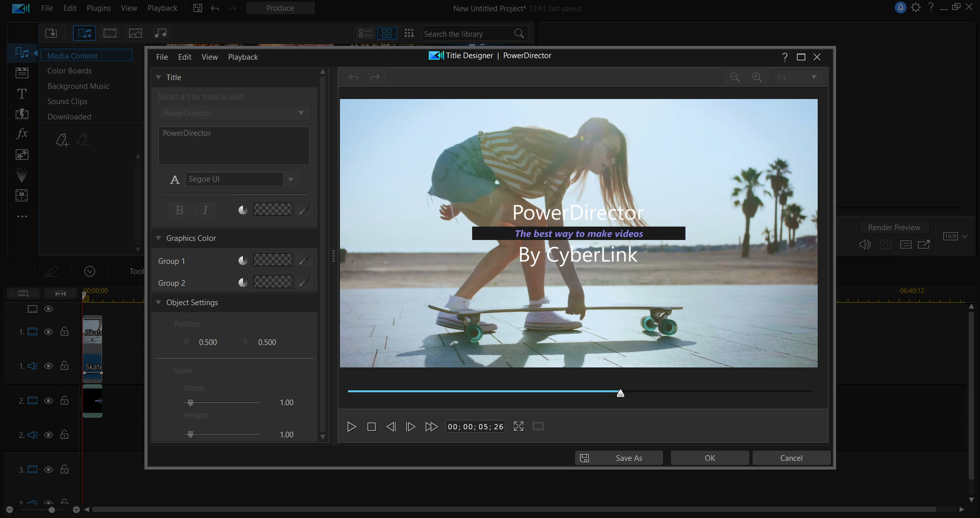Open the Playback menu in Title Designer
Screen dimensions: 980x518
(242, 57)
